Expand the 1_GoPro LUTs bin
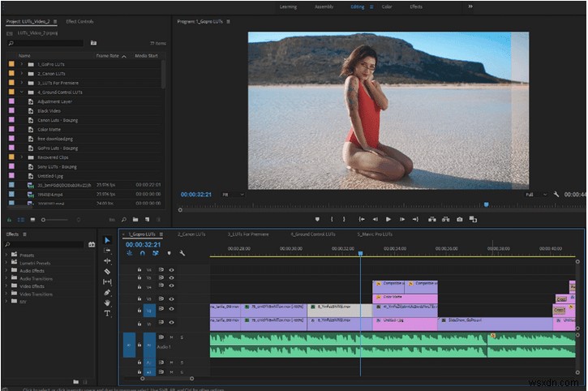588x391 pixels. pyautogui.click(x=22, y=63)
